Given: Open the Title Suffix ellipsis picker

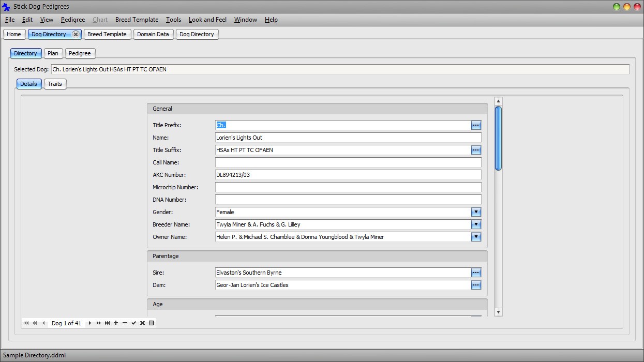Looking at the screenshot, I should click(475, 149).
